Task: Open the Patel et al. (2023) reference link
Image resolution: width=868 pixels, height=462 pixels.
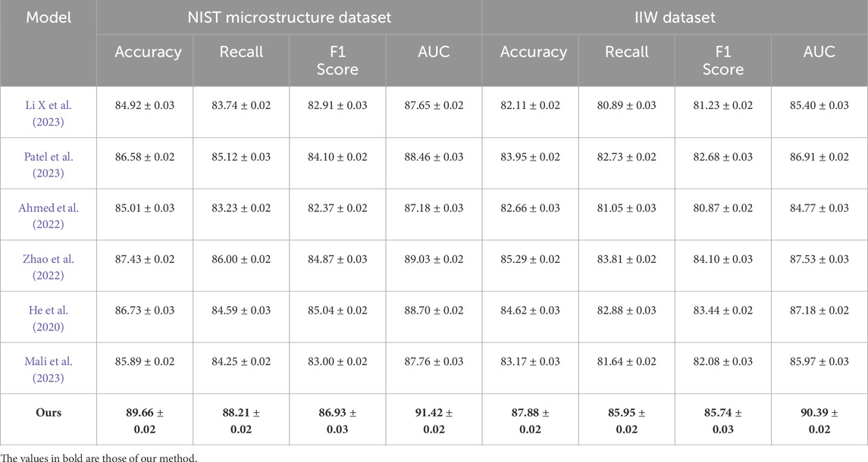Action: (48, 164)
